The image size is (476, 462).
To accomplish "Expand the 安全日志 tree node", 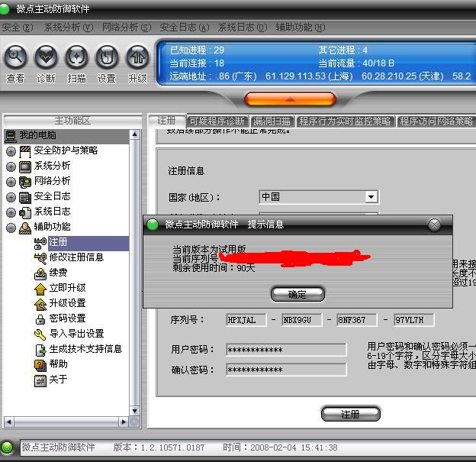I will click(x=11, y=197).
